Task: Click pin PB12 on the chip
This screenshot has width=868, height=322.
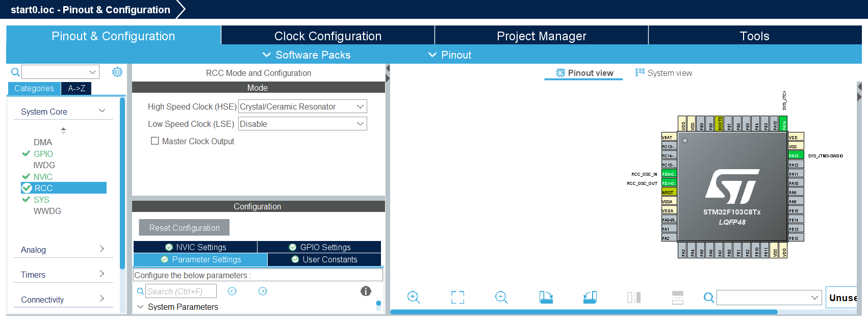Action: (796, 238)
